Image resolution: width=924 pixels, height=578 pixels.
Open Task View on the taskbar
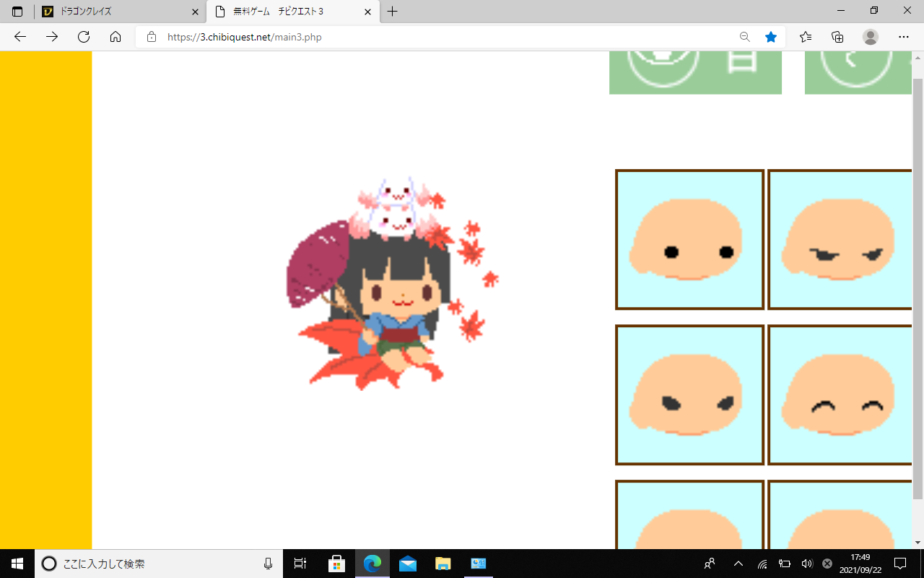click(x=300, y=564)
